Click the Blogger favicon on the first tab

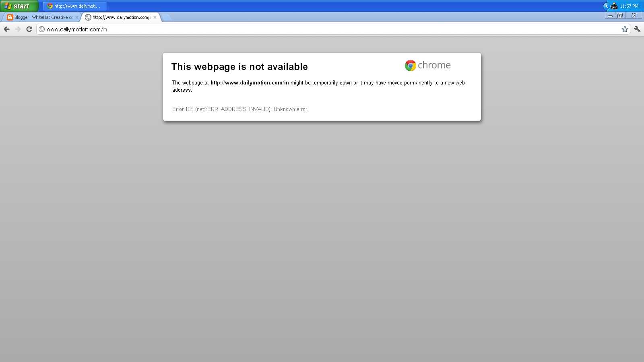[10, 17]
